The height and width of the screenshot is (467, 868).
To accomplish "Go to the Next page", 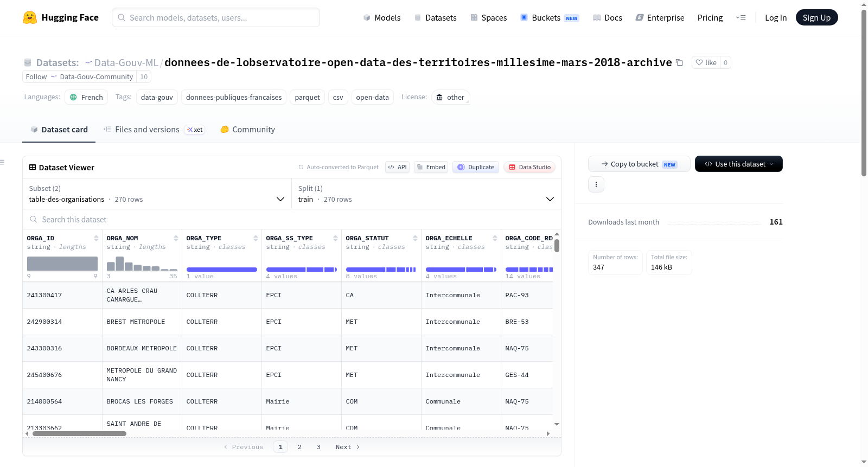I will [x=348, y=447].
